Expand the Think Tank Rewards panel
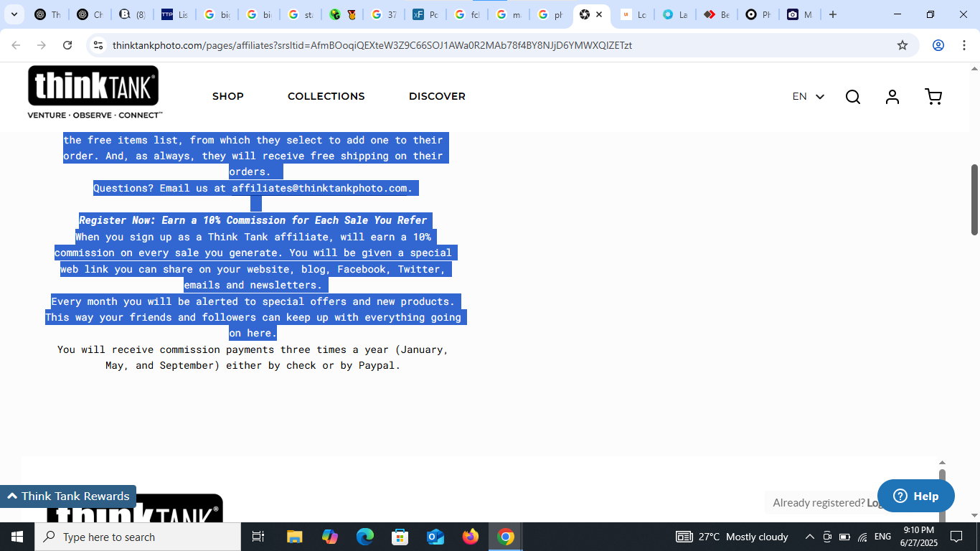Image resolution: width=980 pixels, height=551 pixels. click(x=68, y=496)
